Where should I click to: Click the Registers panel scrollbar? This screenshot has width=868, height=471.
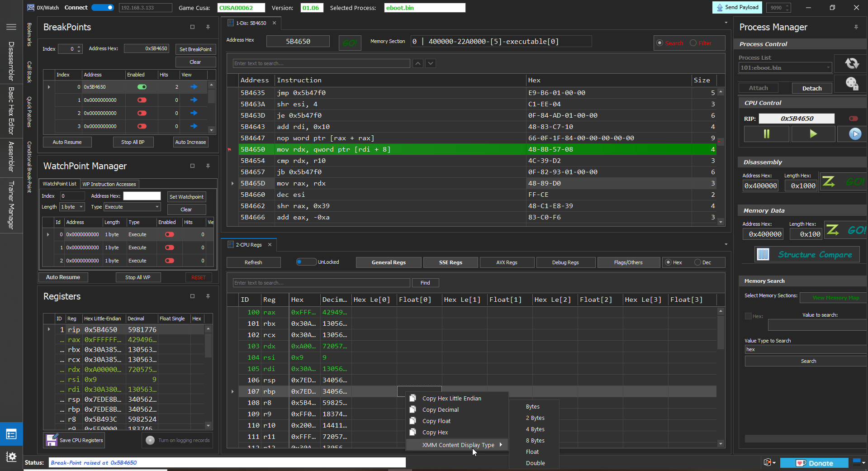click(x=208, y=377)
